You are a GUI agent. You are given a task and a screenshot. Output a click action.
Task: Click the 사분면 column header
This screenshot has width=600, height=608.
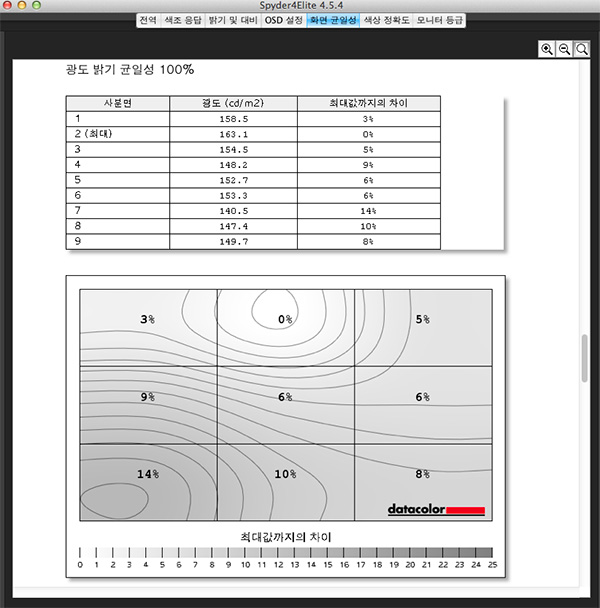[x=117, y=103]
